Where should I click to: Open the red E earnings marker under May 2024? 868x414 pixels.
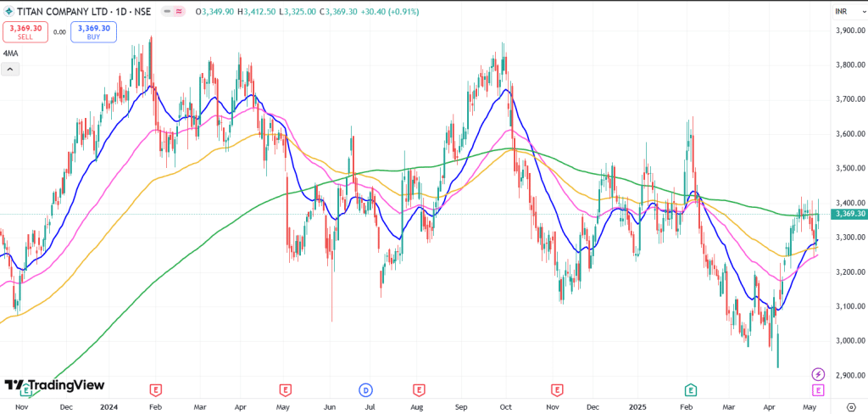pyautogui.click(x=286, y=390)
